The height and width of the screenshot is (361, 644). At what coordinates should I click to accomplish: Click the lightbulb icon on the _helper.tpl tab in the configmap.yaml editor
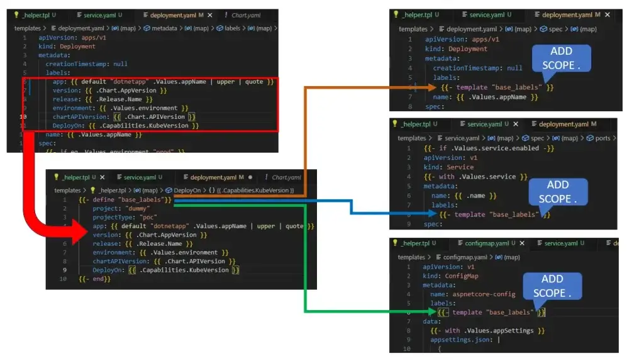tap(395, 243)
